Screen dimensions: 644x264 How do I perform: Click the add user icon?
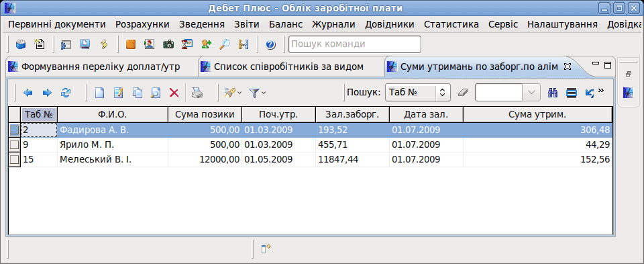206,44
